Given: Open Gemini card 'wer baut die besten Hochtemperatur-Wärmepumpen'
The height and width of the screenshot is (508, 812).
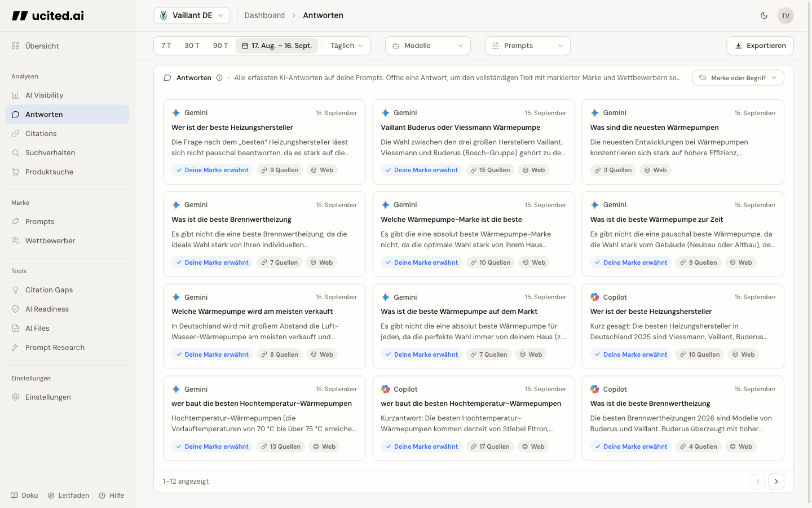Looking at the screenshot, I should tap(264, 418).
